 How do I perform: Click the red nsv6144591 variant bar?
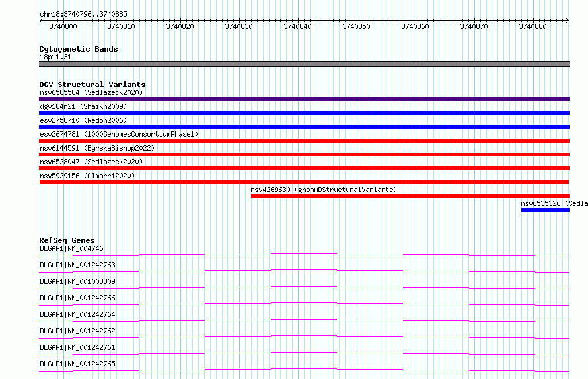pyautogui.click(x=304, y=155)
